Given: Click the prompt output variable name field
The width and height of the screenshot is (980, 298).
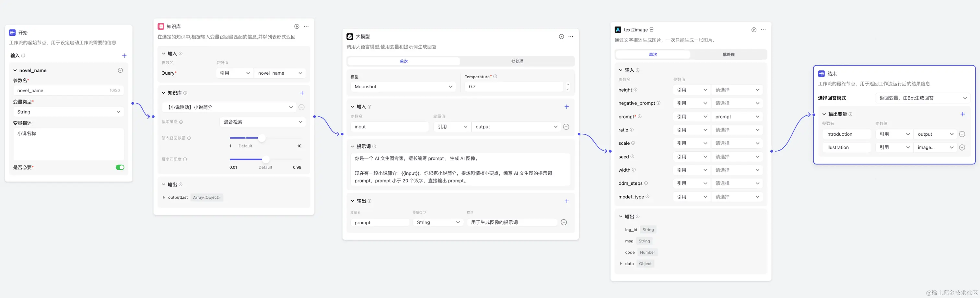Looking at the screenshot, I should [380, 223].
